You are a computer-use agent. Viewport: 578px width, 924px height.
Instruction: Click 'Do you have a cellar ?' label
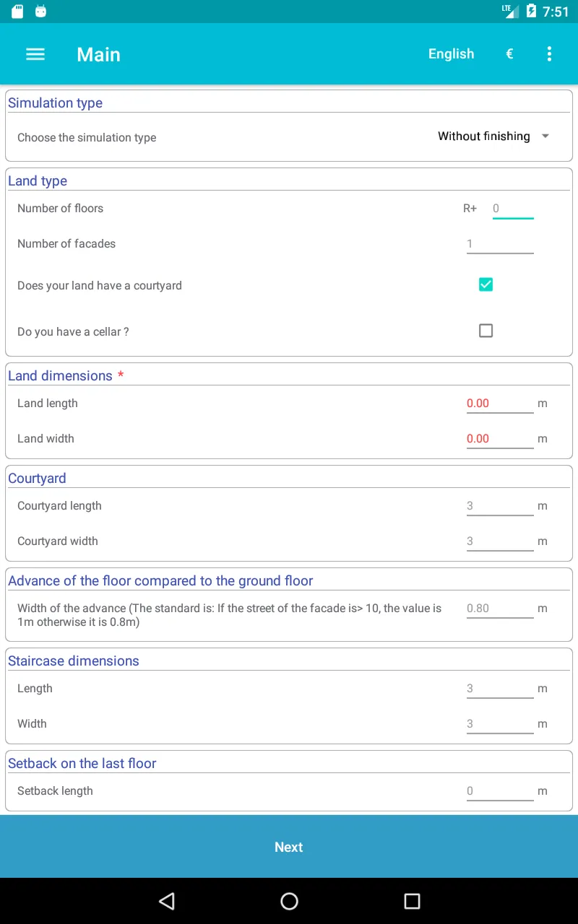pos(73,332)
